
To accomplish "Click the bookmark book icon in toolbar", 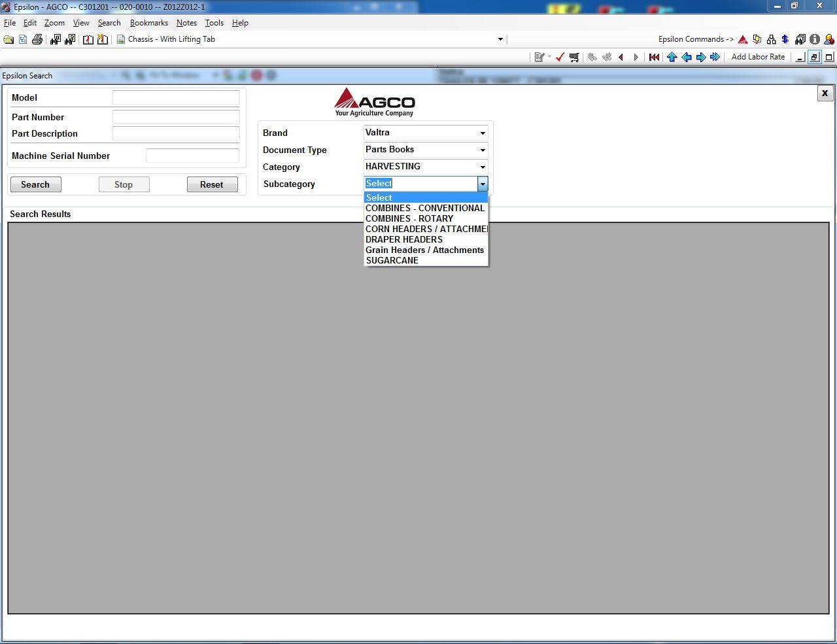I will tap(88, 39).
